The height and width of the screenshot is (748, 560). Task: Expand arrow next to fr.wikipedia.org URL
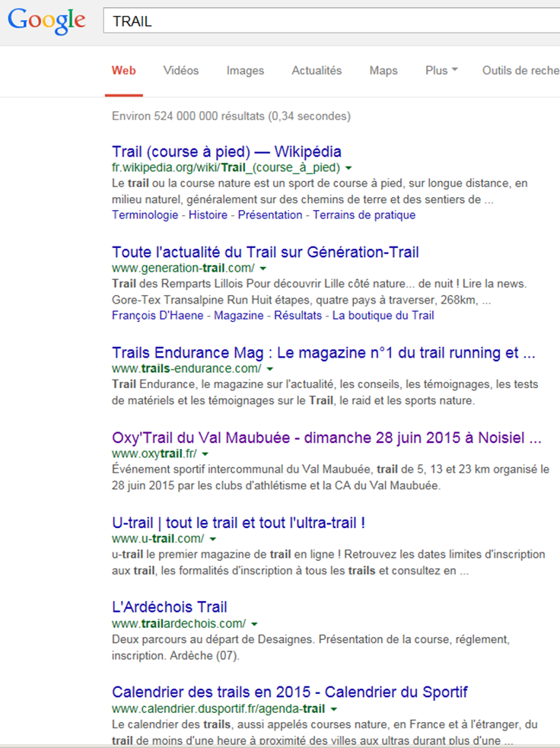pos(348,168)
